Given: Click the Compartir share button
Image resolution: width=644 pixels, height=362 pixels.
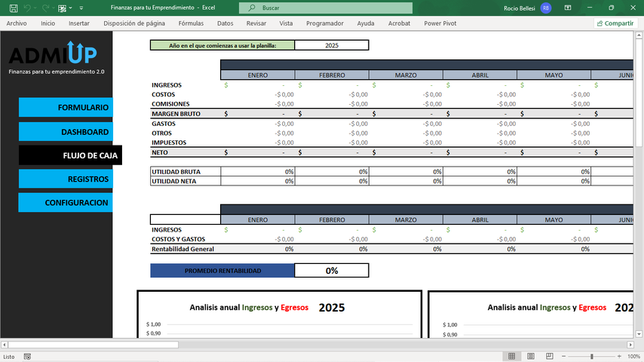Looking at the screenshot, I should pos(615,23).
